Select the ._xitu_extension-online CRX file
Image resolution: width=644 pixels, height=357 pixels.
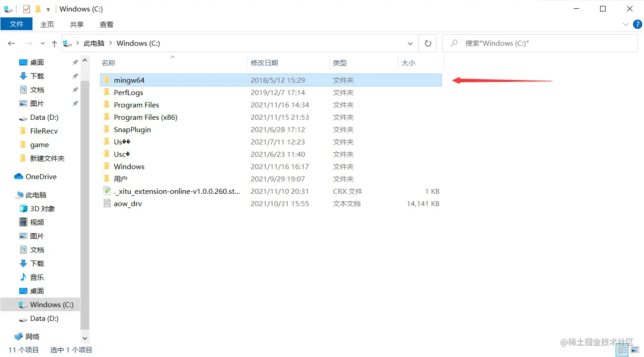[271, 191]
